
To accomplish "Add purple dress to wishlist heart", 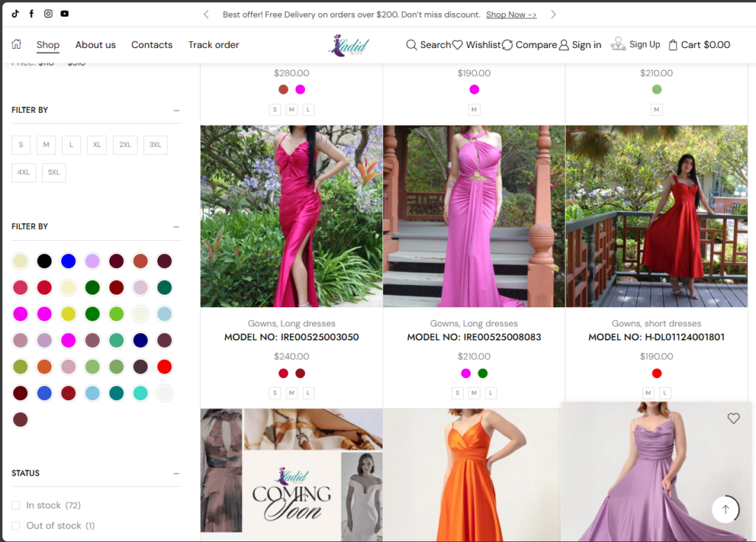I will point(733,419).
